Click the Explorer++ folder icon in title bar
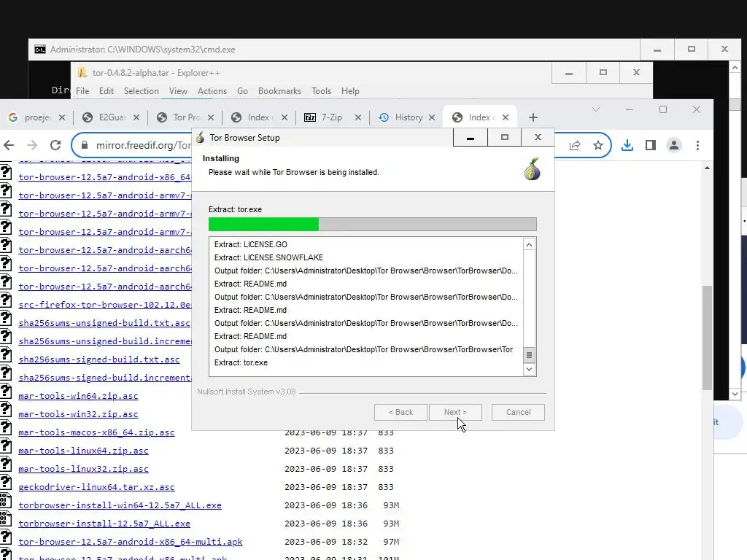Viewport: 747px width, 560px height. (82, 72)
